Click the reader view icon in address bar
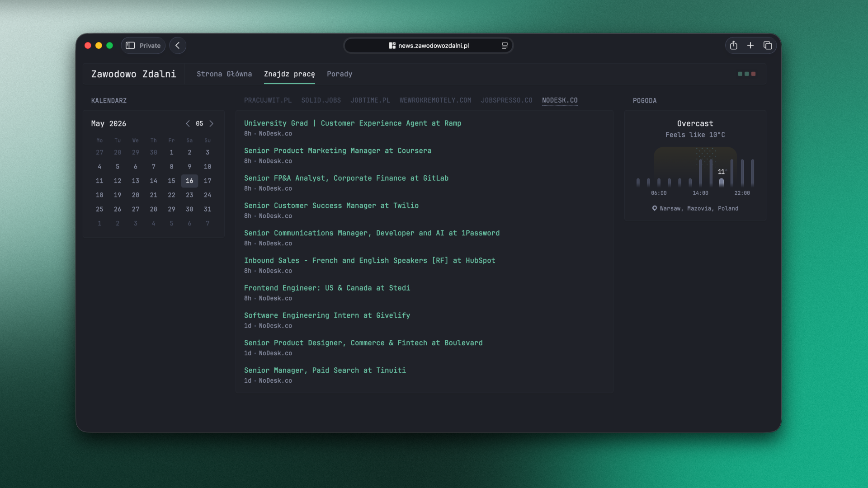Image resolution: width=868 pixels, height=488 pixels. pyautogui.click(x=505, y=46)
